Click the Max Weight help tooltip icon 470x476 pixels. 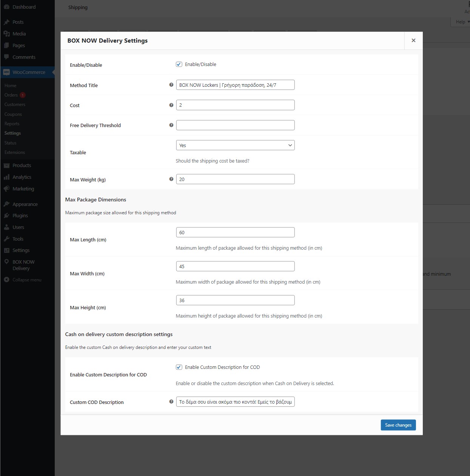point(171,179)
